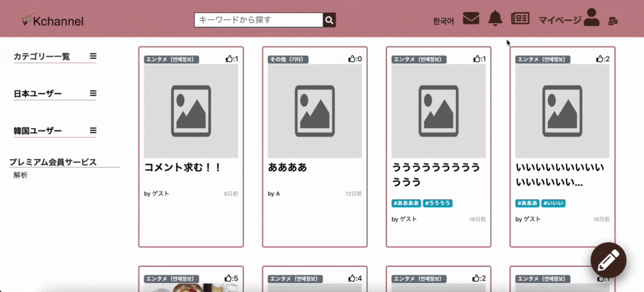The image size is (644, 292).
Task: Open いいいい post placeholder image
Action: 562,111
